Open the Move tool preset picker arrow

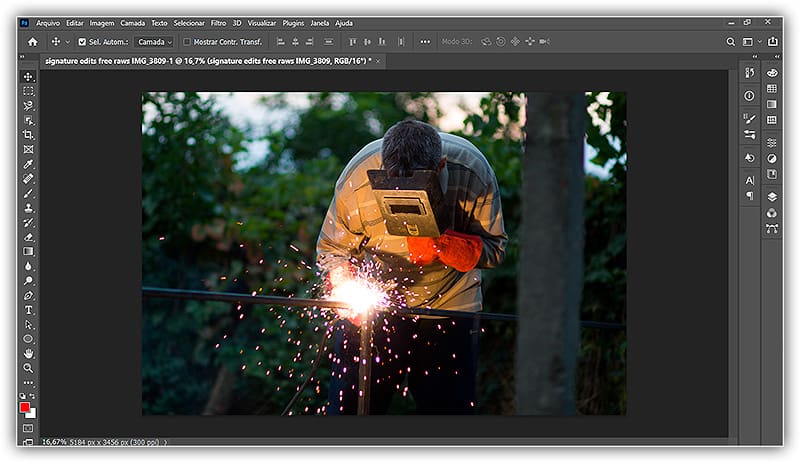67,42
